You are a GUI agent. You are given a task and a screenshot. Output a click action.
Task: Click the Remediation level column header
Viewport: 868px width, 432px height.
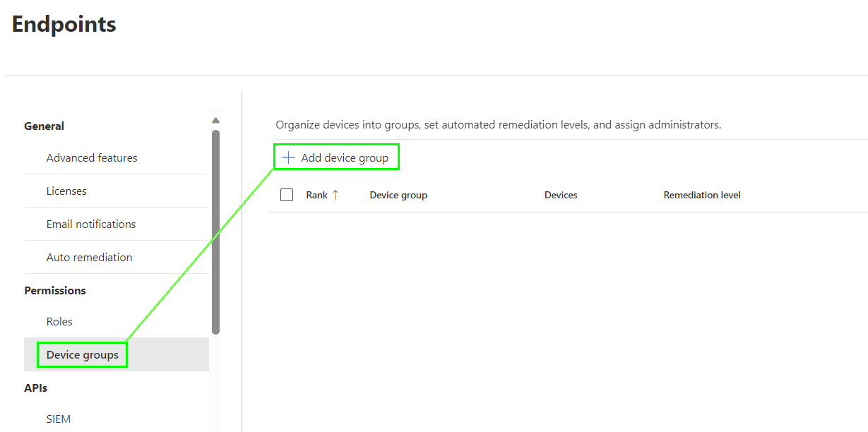tap(702, 195)
